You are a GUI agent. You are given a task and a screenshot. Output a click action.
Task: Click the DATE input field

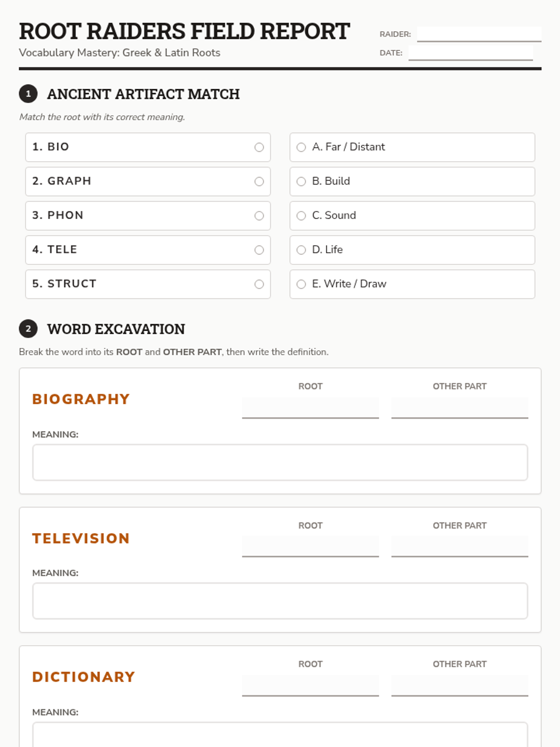[x=470, y=53]
